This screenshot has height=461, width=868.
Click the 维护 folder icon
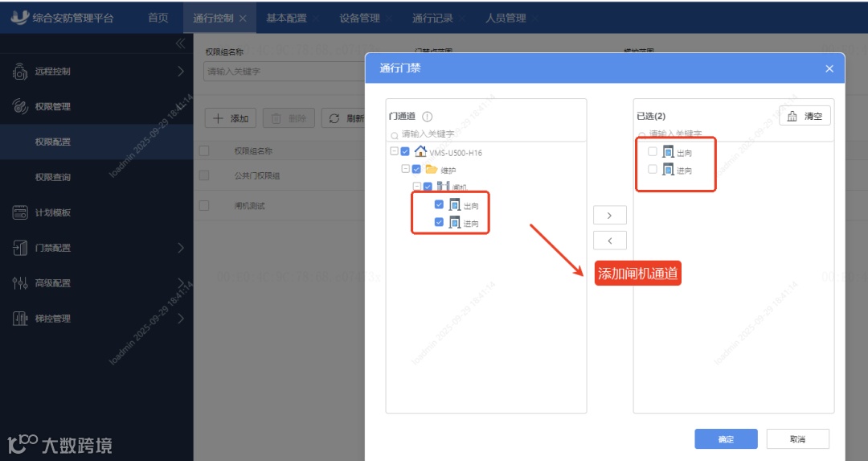[432, 169]
